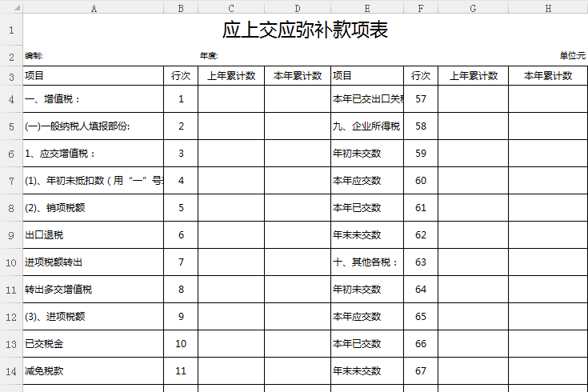Click the column H header
This screenshot has height=392, width=588.
(547, 8)
